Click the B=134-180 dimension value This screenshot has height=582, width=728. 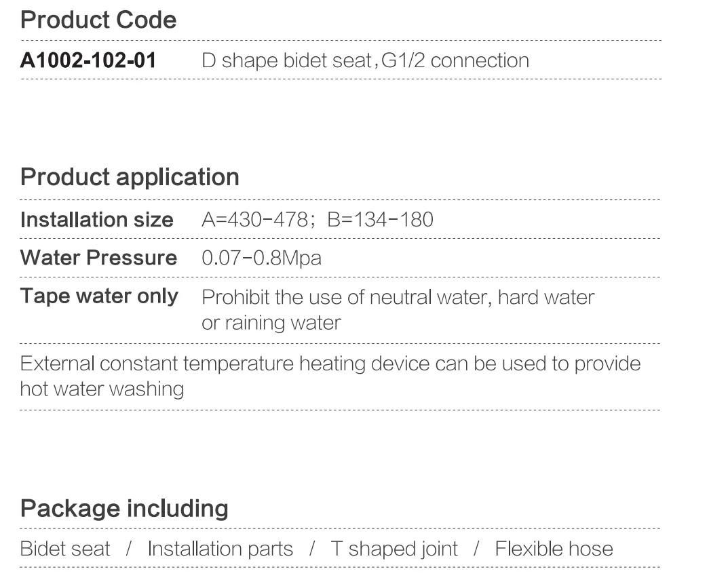point(380,220)
